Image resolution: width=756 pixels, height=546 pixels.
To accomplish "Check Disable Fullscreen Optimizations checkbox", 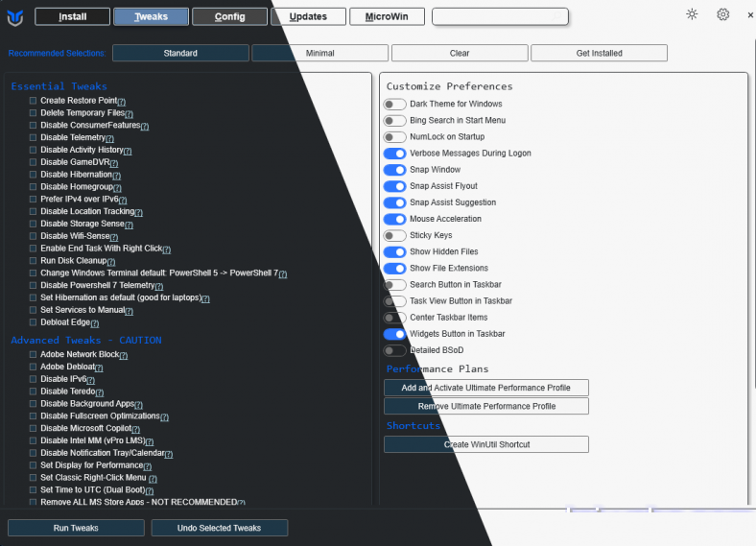I will coord(33,415).
